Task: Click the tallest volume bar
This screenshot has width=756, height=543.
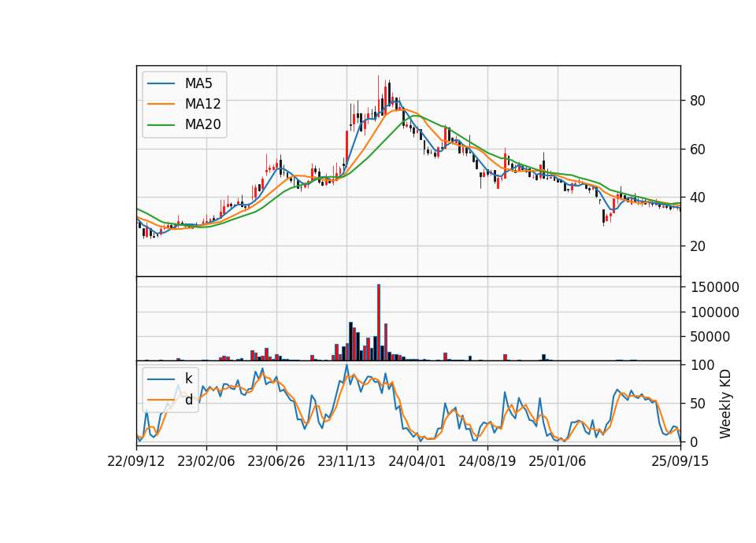Action: pyautogui.click(x=379, y=323)
